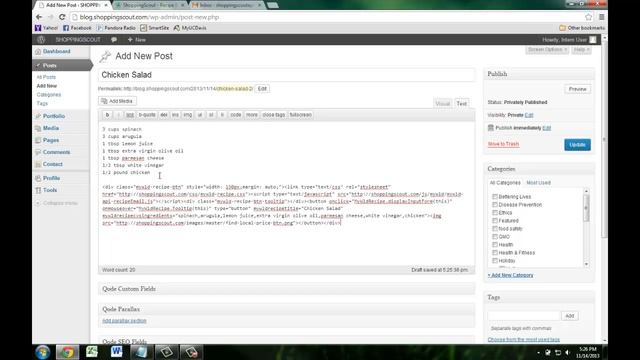Open the SmartSite bookmark

pyautogui.click(x=155, y=28)
